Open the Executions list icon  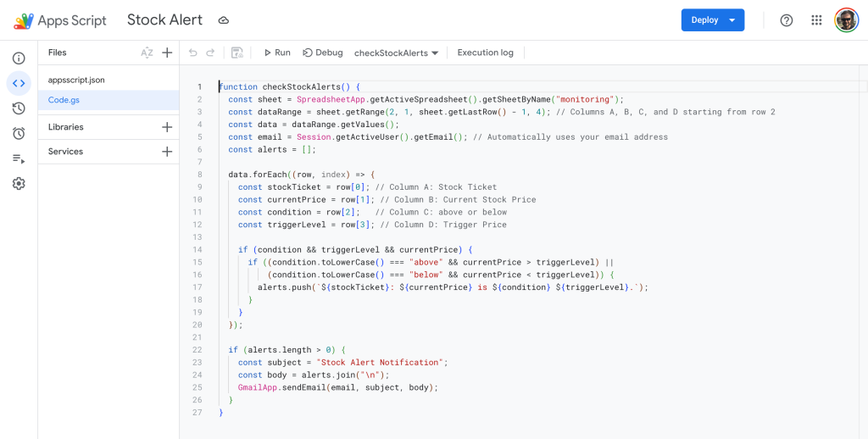tap(19, 158)
